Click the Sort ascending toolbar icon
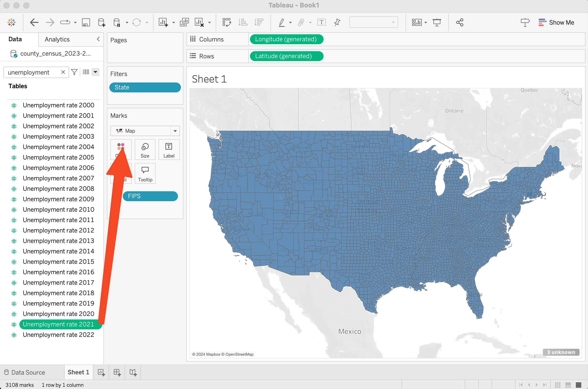 tap(243, 23)
